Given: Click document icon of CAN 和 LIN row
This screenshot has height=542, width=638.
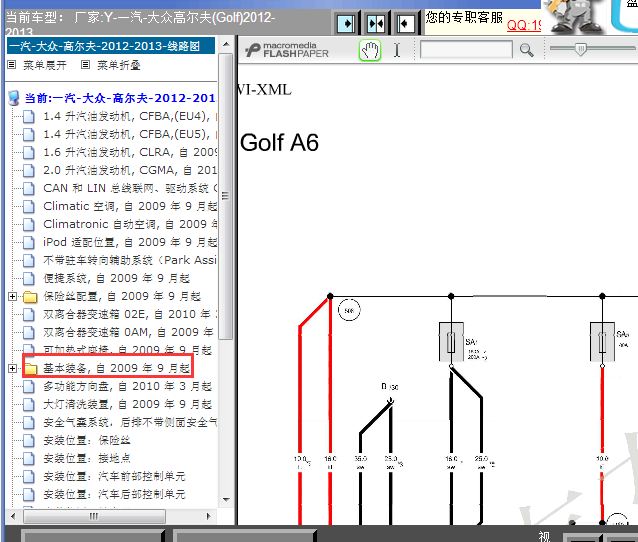Looking at the screenshot, I should [28, 188].
